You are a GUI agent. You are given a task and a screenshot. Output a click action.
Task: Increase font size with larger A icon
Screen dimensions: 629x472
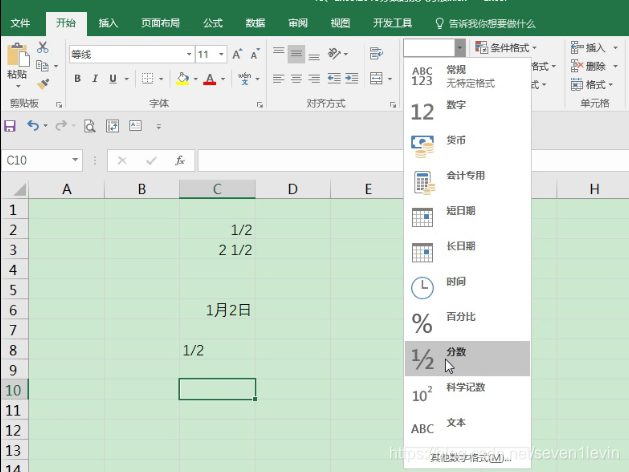coord(237,54)
